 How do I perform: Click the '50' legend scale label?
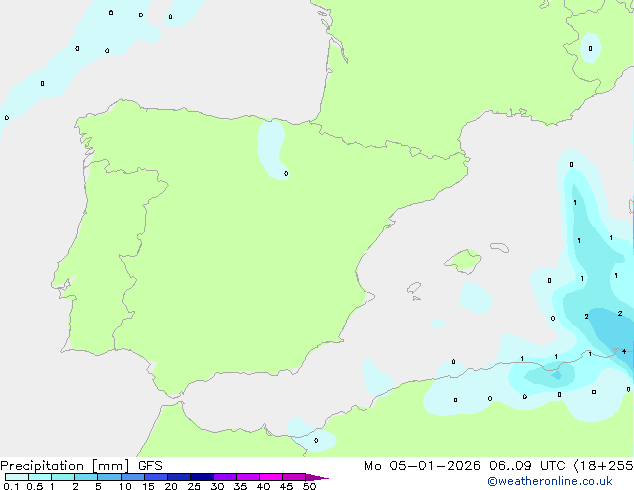pos(309,486)
